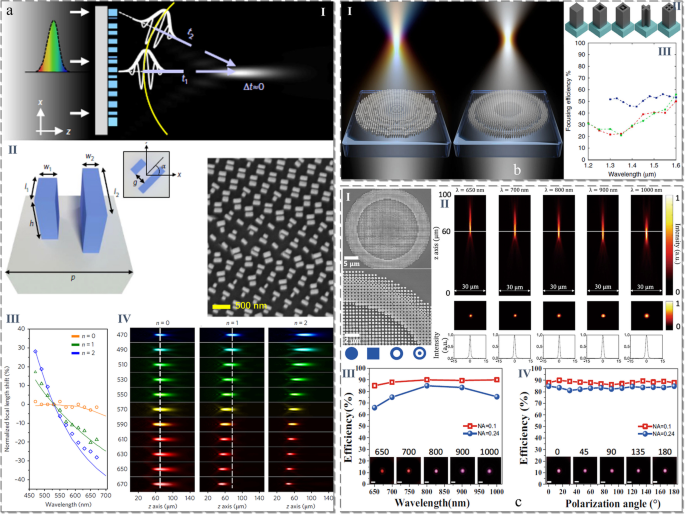Click the panel letter c label
The width and height of the screenshot is (685, 515).
pyautogui.click(x=518, y=503)
